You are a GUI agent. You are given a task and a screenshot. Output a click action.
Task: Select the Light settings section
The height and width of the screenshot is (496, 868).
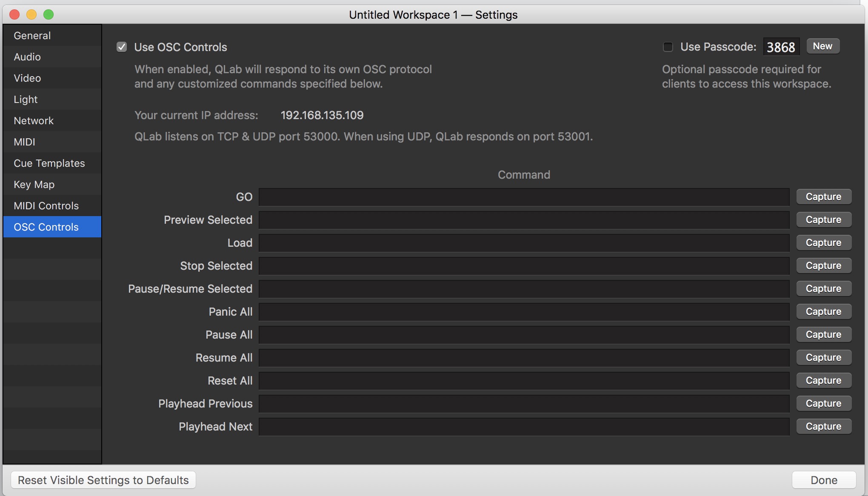point(26,100)
